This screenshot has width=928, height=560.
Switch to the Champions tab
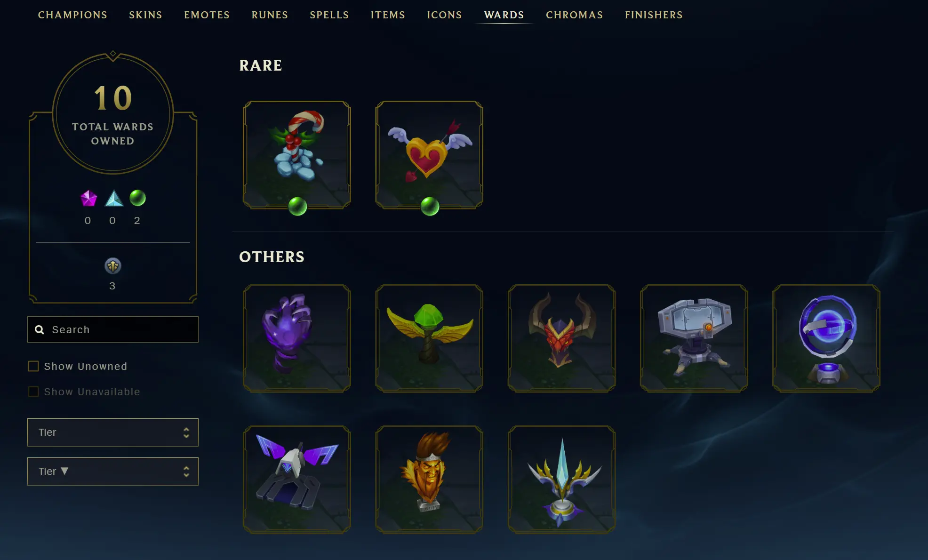(x=72, y=15)
